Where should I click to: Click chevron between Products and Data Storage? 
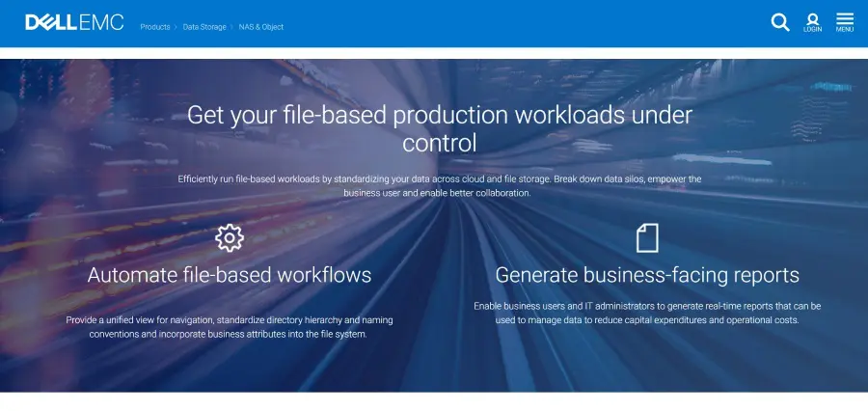click(x=177, y=27)
